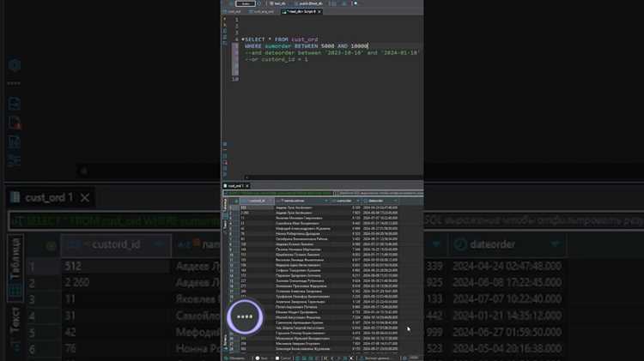Click the Save button in the result toolbar
Viewport: 644px width, 361px height.
tap(262, 358)
